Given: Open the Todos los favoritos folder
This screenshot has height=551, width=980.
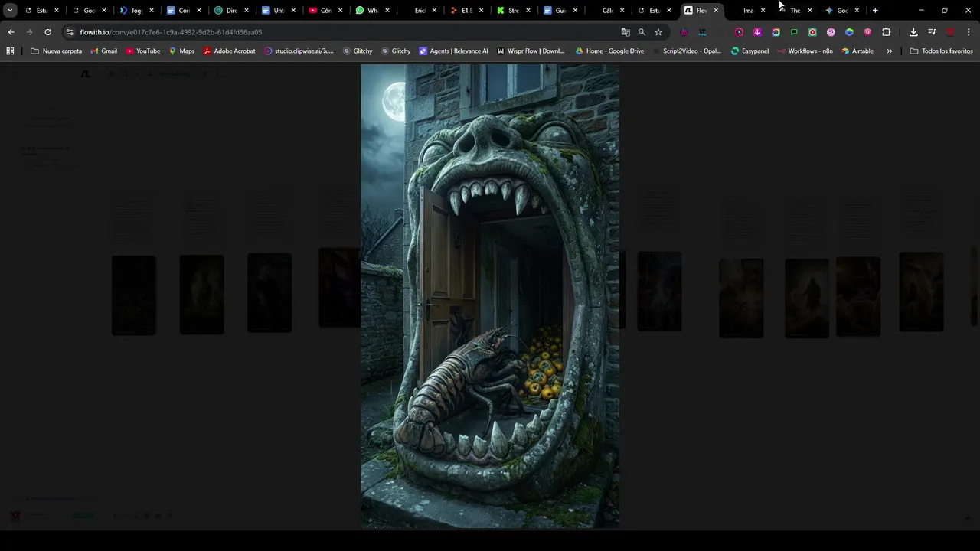Looking at the screenshot, I should pos(941,51).
